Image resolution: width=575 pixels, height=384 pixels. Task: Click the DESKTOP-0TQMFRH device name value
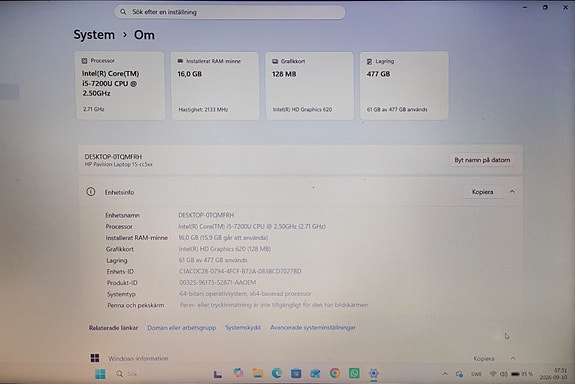click(206, 215)
